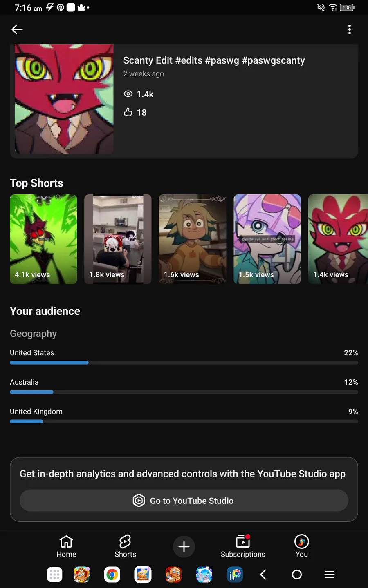368x588 pixels.
Task: Open the Home tab
Action: 66,546
